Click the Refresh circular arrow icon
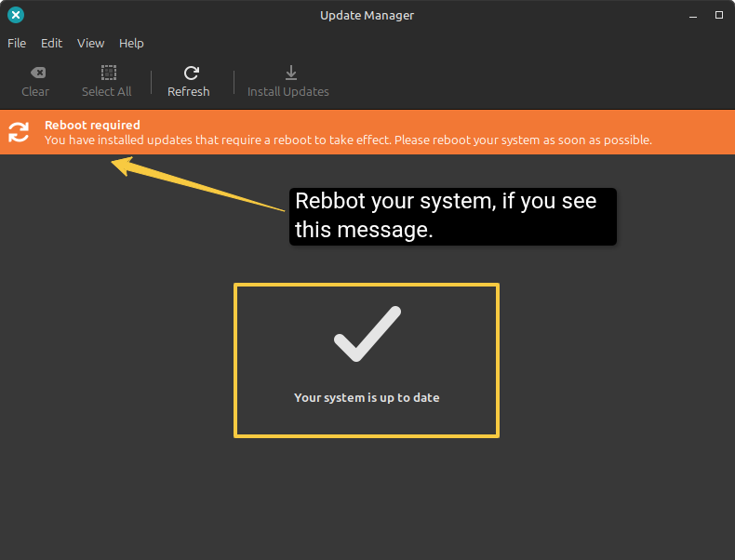The height and width of the screenshot is (560, 735). [192, 73]
